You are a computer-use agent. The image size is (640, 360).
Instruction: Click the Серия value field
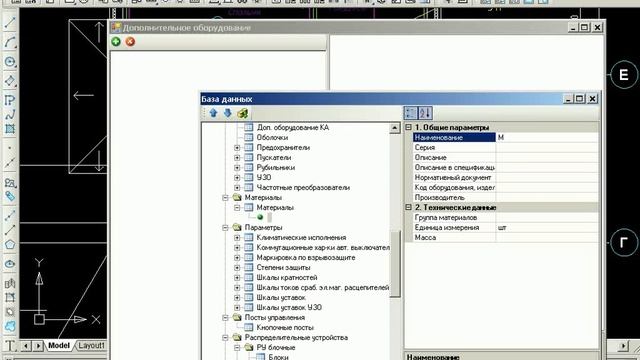tap(547, 147)
